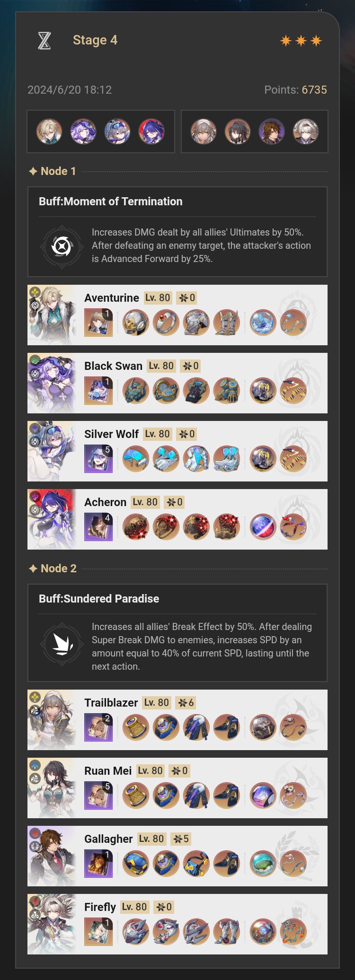
Task: Click Firefly's hands relic icon
Action: click(166, 932)
